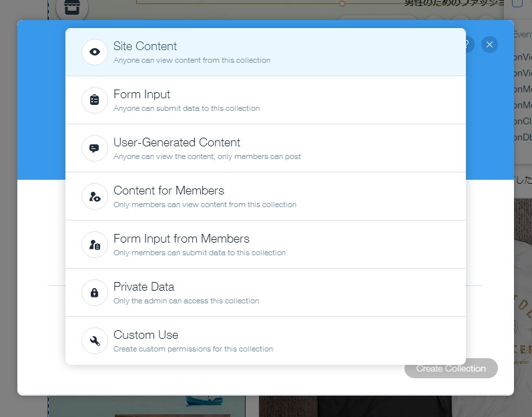Open the help question mark icon

click(x=470, y=45)
